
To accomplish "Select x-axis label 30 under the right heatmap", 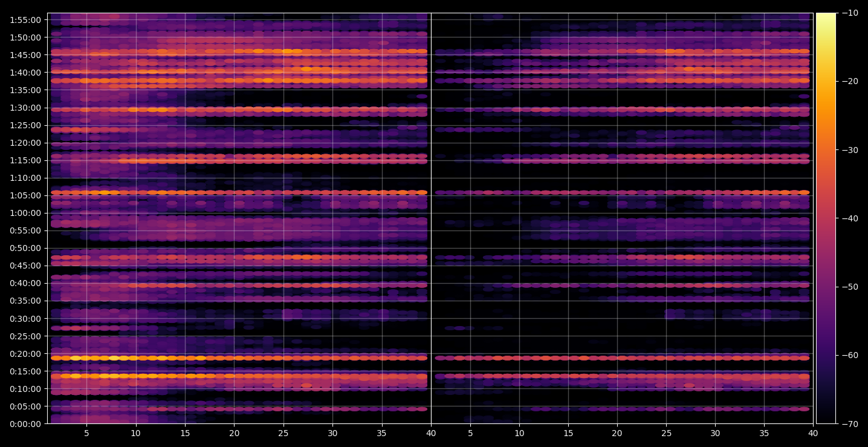I will 715,434.
